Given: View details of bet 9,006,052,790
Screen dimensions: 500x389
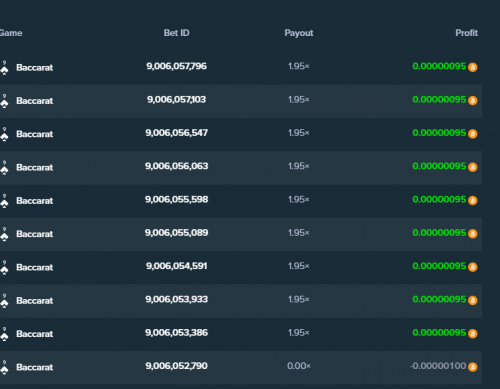Looking at the screenshot, I should (176, 366).
